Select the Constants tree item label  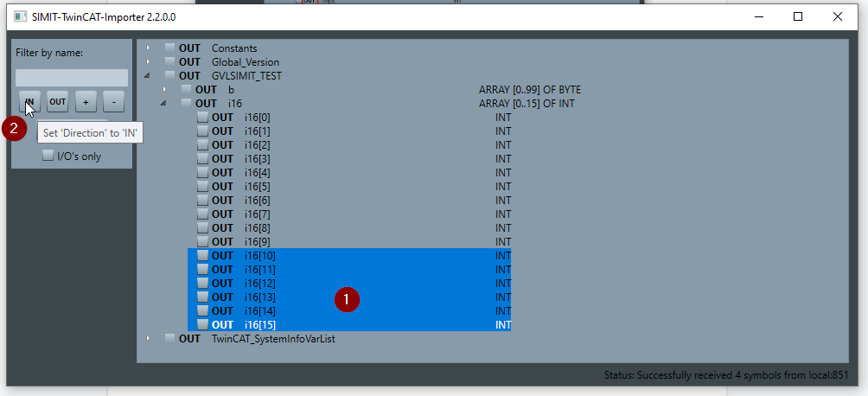234,48
